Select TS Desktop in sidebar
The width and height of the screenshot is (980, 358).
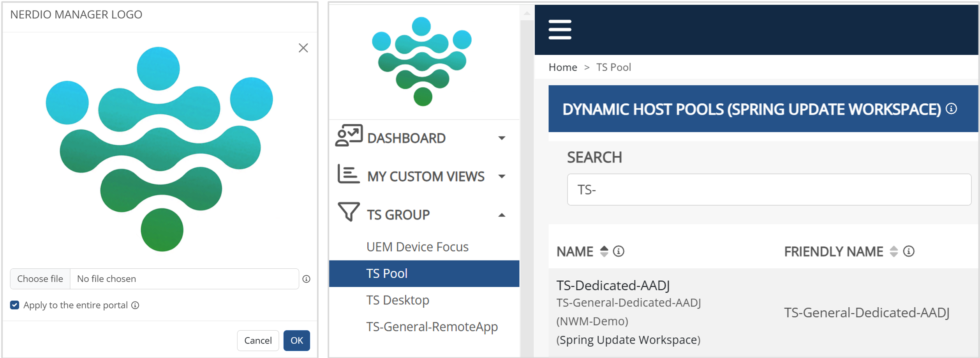(397, 300)
